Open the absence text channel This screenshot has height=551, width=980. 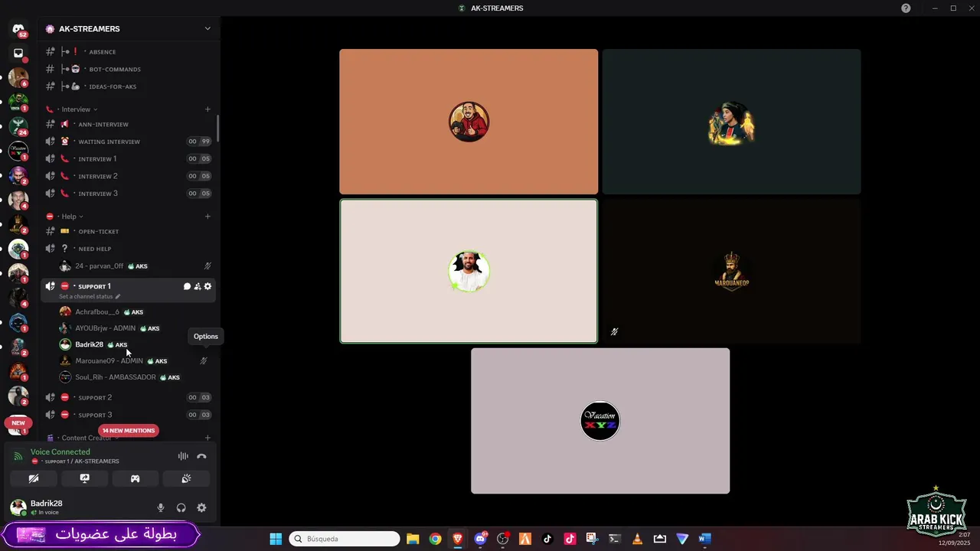coord(128,52)
